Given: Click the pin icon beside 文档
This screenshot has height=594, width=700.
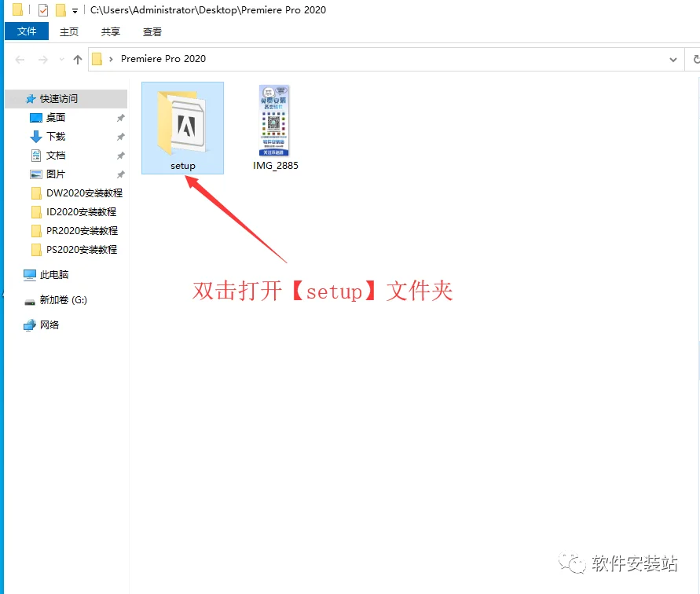Looking at the screenshot, I should (120, 156).
